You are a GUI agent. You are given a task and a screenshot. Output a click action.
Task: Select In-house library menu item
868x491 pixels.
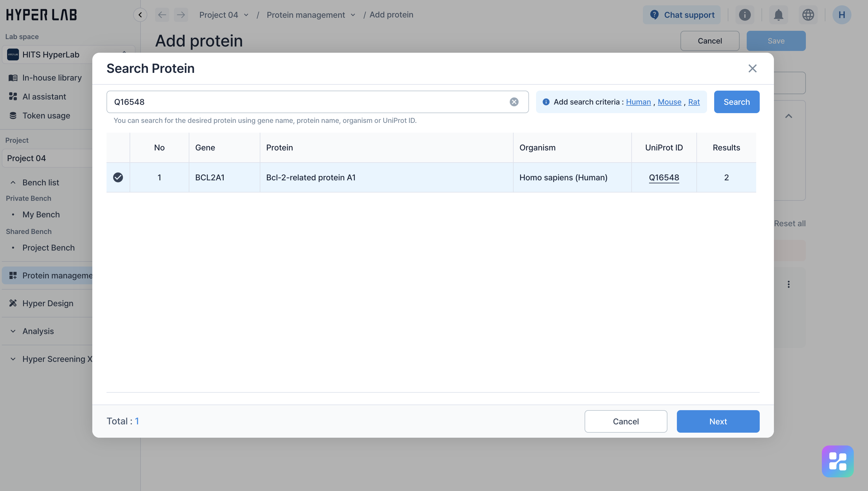52,78
